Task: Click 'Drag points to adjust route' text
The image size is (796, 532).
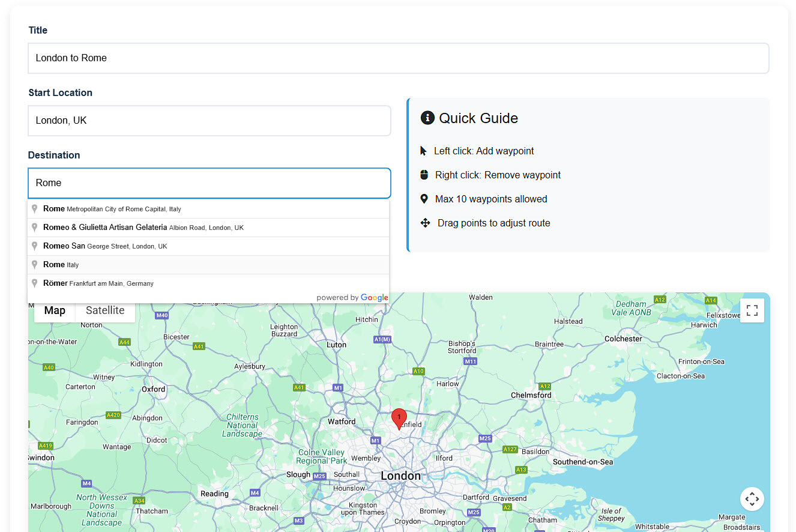Action: (x=493, y=223)
